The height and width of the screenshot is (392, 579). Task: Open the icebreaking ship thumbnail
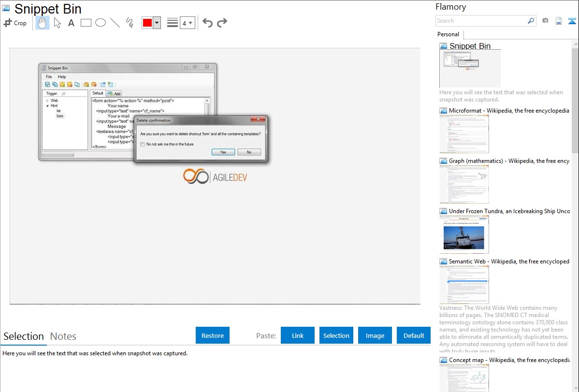pyautogui.click(x=464, y=234)
